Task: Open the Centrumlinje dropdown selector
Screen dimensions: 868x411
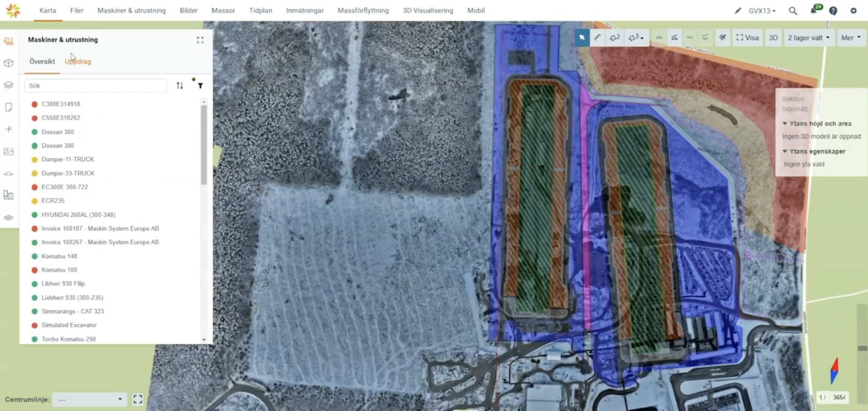Action: [90, 400]
